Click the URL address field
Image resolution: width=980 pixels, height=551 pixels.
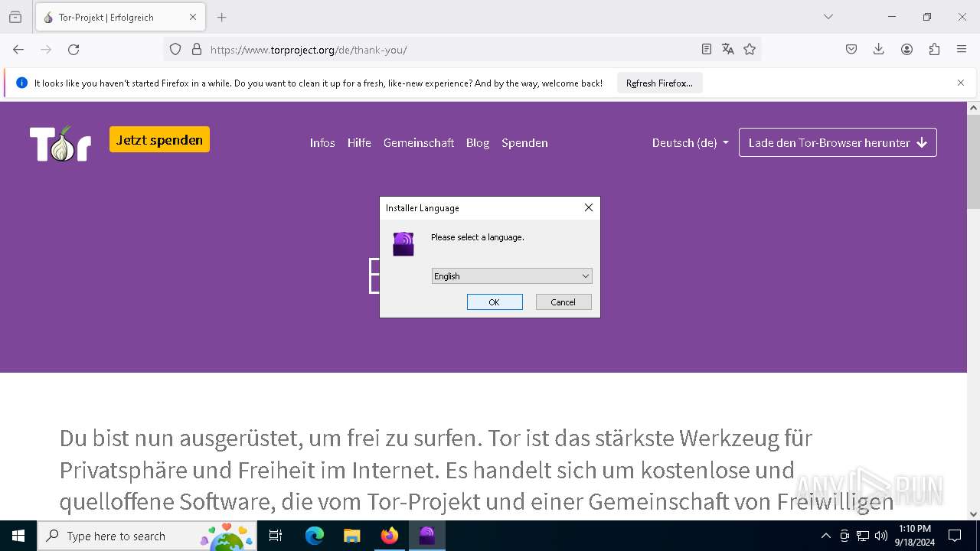(x=452, y=50)
